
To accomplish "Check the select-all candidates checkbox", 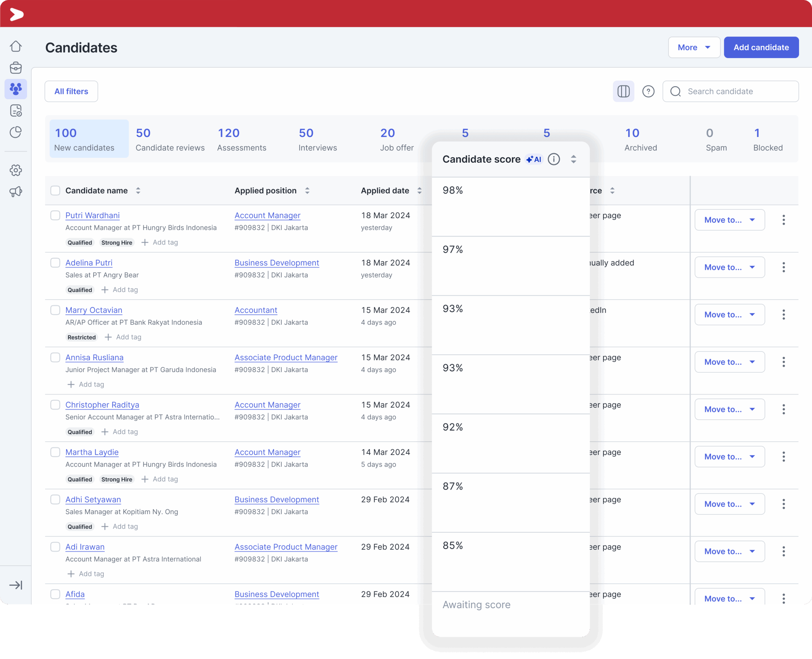I will [x=56, y=191].
